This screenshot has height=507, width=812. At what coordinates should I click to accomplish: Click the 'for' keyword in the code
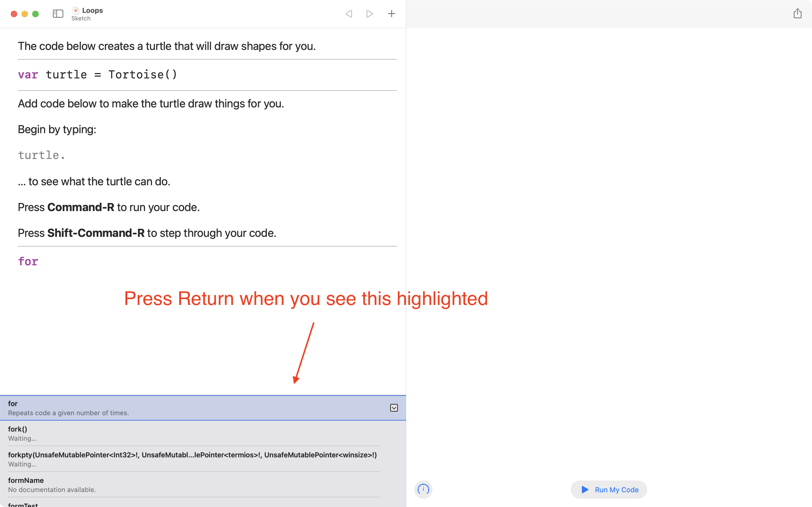click(x=28, y=261)
